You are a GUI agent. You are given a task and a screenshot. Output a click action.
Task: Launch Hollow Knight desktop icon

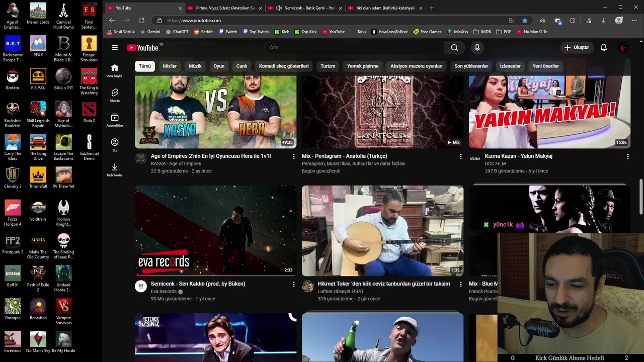63,213
